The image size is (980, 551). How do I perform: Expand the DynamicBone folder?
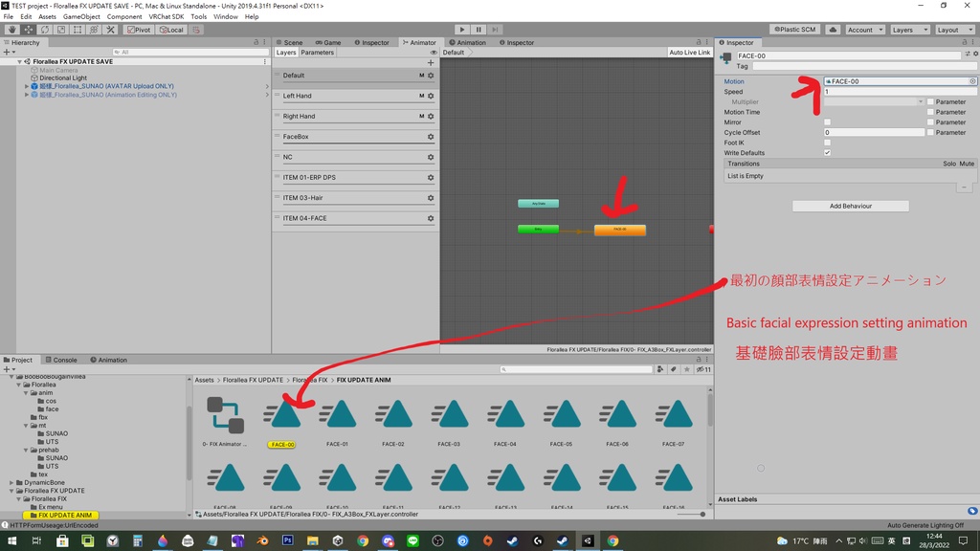(x=11, y=483)
